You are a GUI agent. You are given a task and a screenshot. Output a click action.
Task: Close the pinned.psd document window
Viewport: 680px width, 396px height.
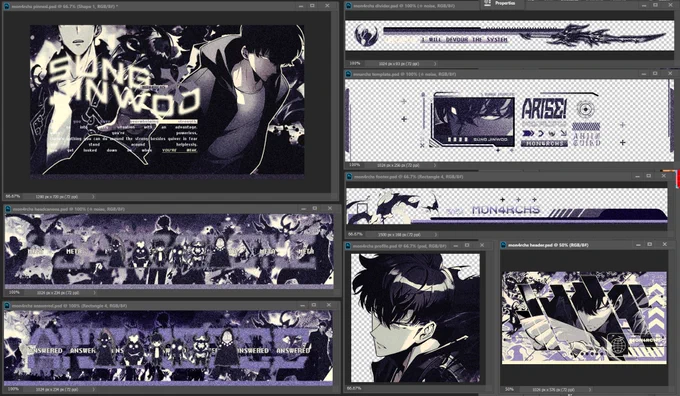[327, 6]
